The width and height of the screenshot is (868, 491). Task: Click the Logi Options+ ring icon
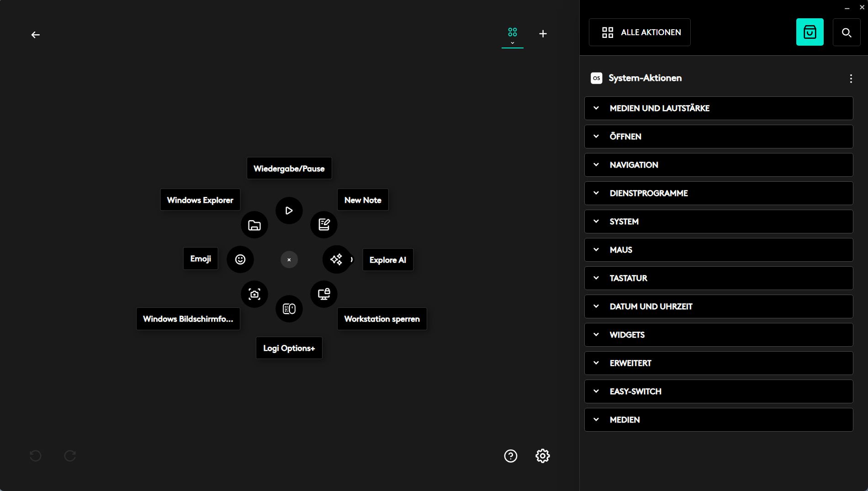[289, 309]
